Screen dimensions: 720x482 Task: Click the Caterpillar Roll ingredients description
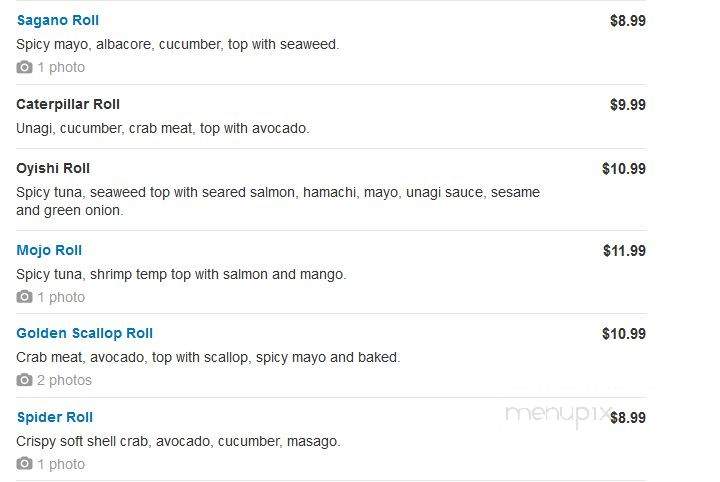coord(163,129)
